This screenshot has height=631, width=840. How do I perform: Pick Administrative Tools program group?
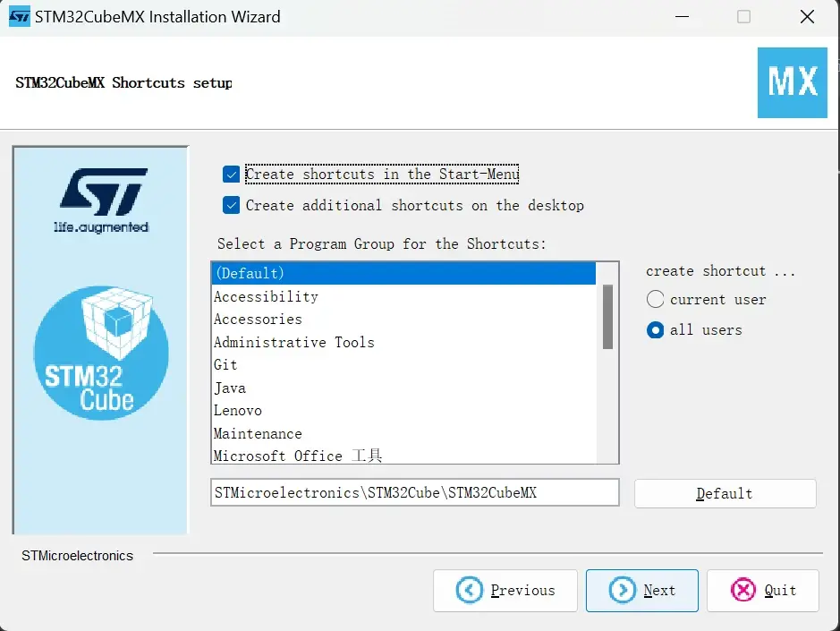[404, 342]
